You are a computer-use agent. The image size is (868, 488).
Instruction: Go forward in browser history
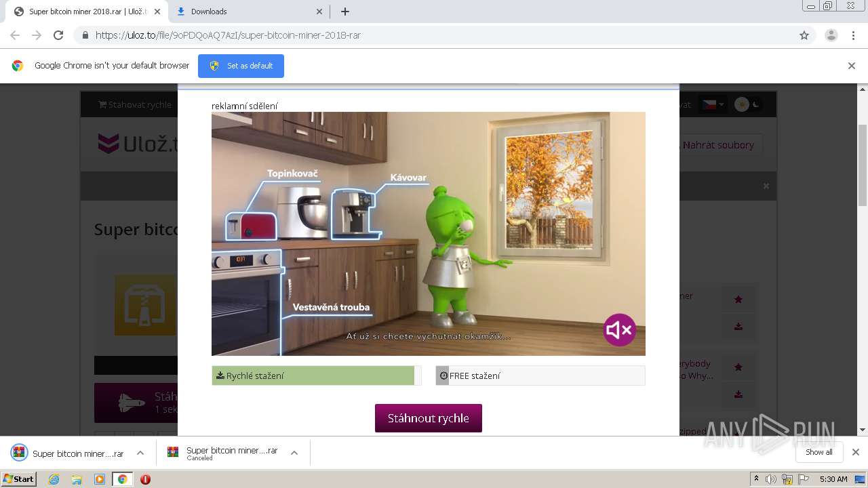37,35
